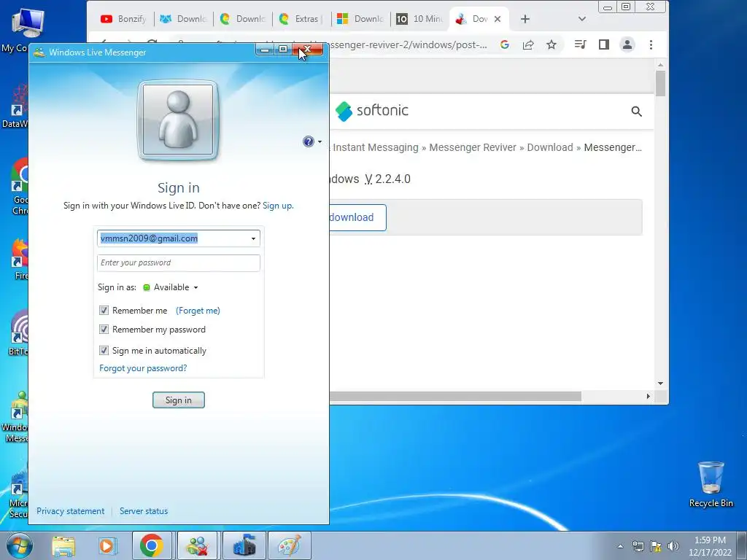
Task: Switch to the Bonzify YouTube tab
Action: tap(123, 19)
